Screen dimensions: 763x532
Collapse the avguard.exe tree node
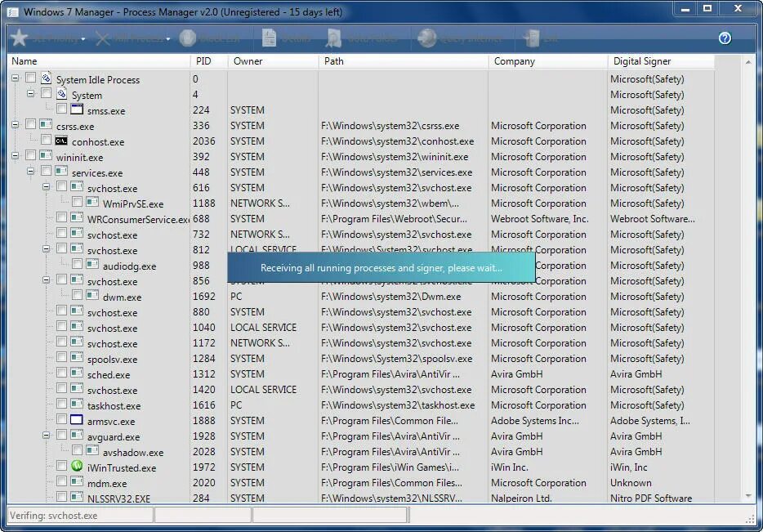(47, 435)
